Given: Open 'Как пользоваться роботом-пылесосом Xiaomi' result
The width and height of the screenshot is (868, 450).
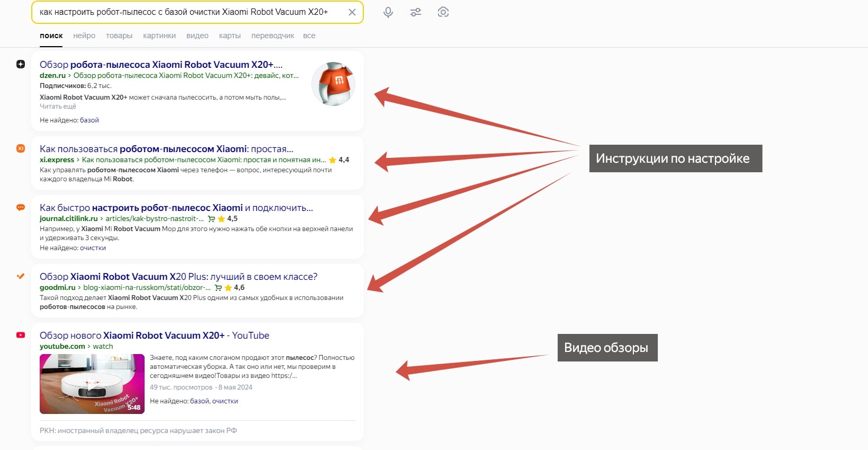Looking at the screenshot, I should (x=166, y=149).
